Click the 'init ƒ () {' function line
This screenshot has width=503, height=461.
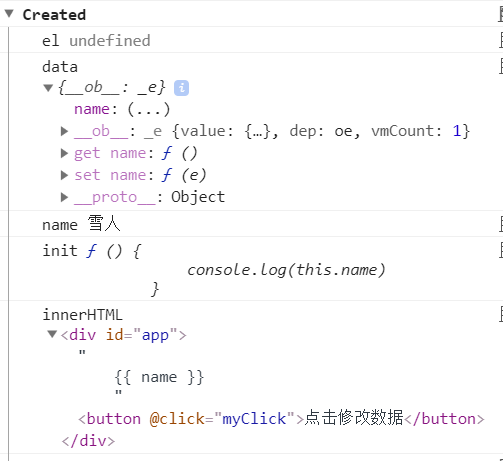tap(92, 251)
